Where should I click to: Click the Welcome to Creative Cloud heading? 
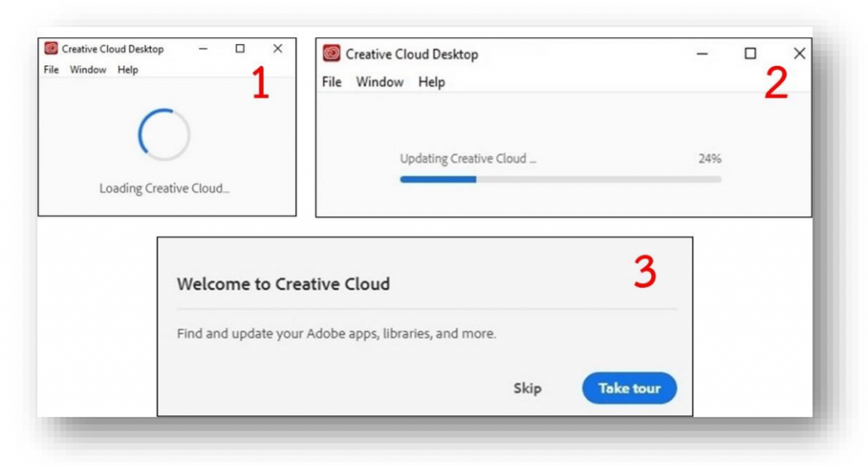(x=283, y=284)
